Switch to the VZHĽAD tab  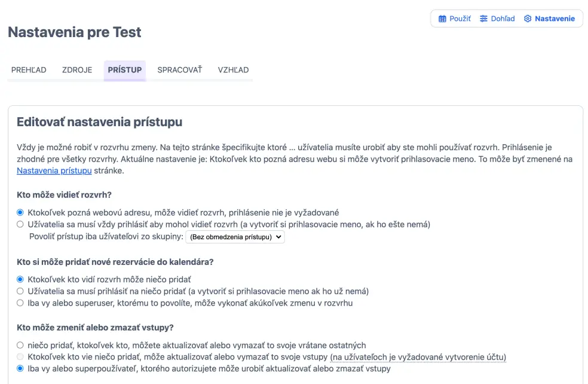tap(233, 70)
